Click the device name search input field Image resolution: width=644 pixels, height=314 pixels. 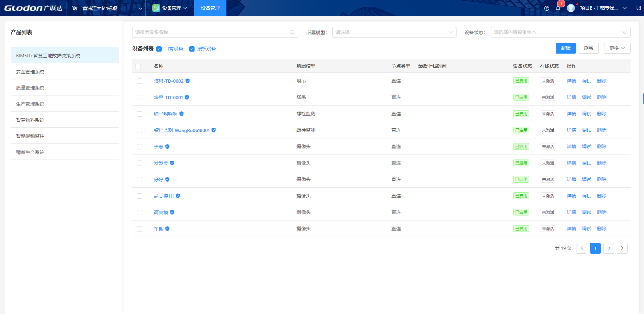(x=211, y=32)
